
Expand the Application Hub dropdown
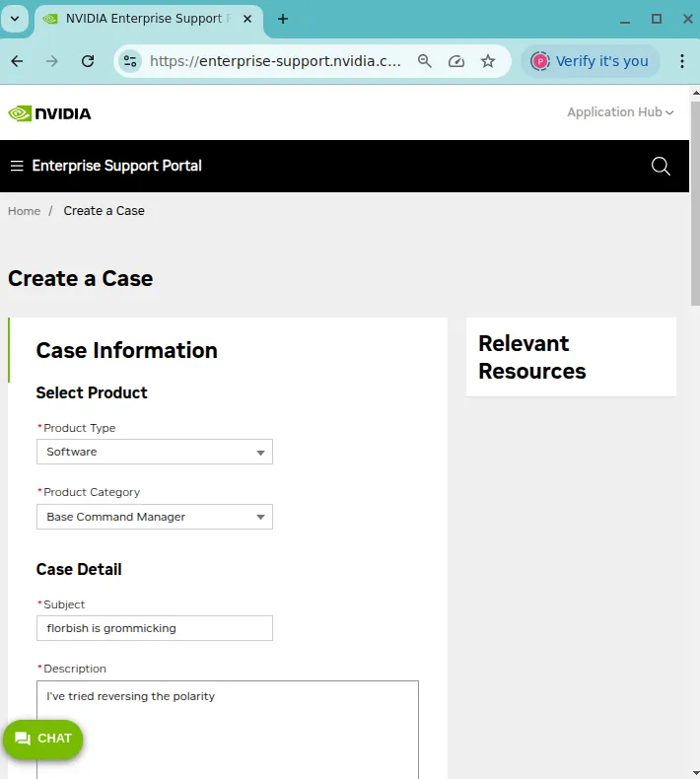620,112
